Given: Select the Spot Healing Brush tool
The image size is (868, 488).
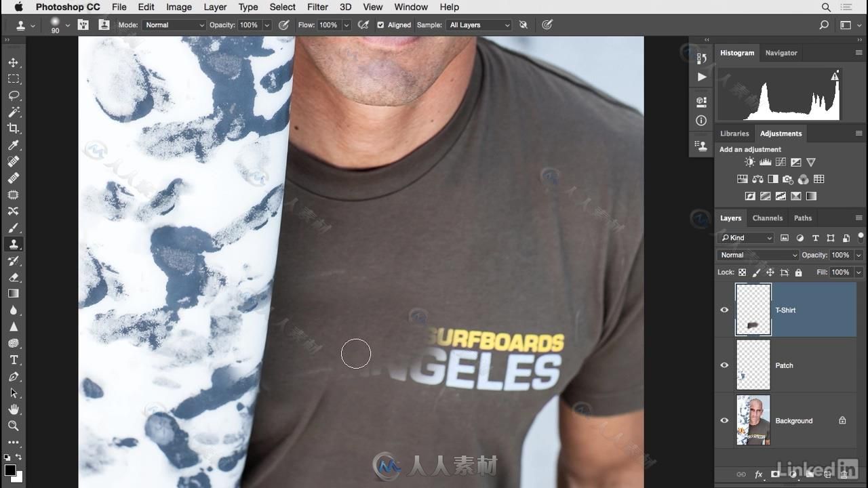Looking at the screenshot, I should coord(13,161).
